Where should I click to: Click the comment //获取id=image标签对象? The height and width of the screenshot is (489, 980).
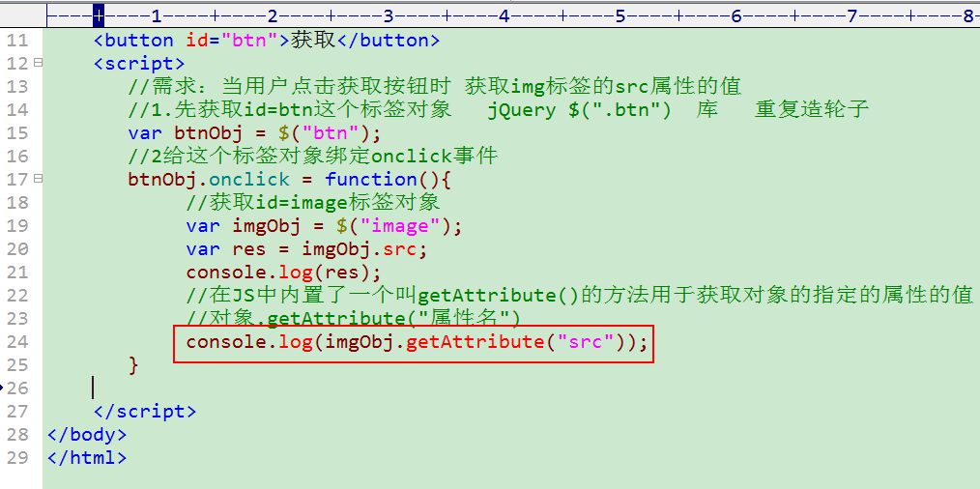(313, 203)
